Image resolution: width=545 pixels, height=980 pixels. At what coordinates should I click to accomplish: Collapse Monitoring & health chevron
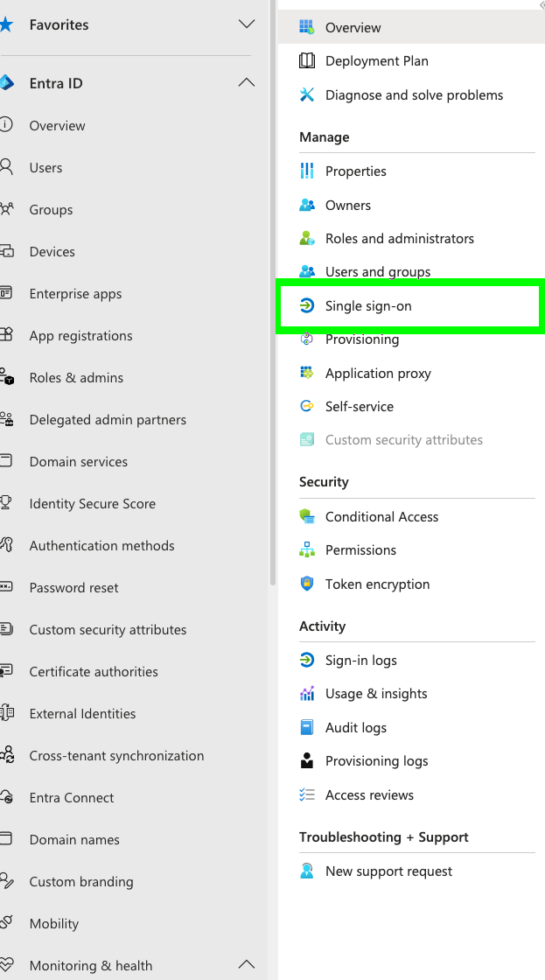pyautogui.click(x=247, y=964)
